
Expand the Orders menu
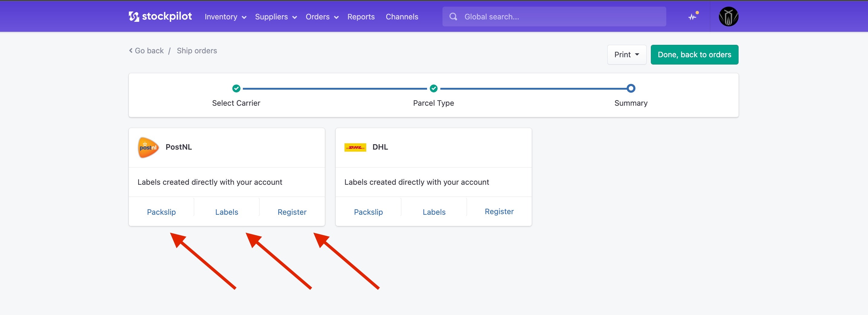[322, 17]
